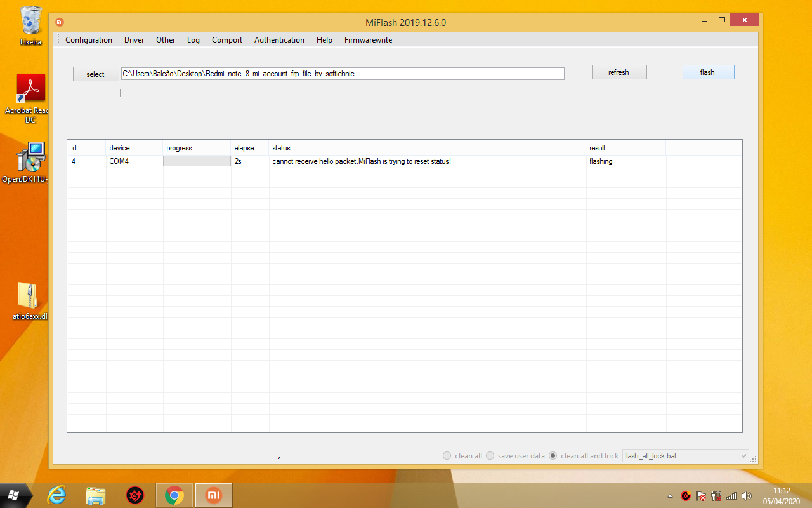Open the Acrobat Reader DC desktop shortcut
The height and width of the screenshot is (508, 812).
pyautogui.click(x=30, y=98)
